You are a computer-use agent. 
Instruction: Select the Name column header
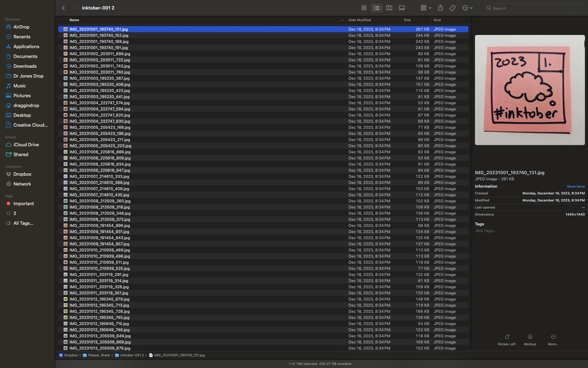point(74,20)
